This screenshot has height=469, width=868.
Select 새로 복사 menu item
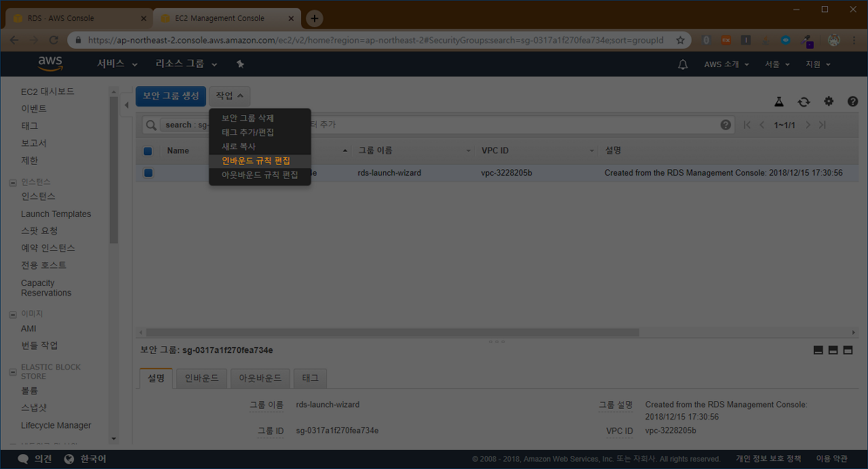pos(260,146)
